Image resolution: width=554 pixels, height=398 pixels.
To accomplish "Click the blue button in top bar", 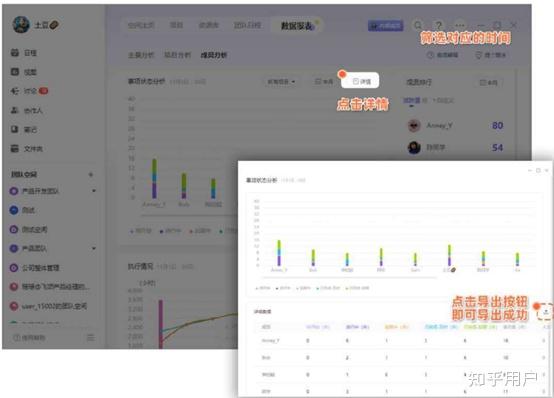I will (385, 25).
